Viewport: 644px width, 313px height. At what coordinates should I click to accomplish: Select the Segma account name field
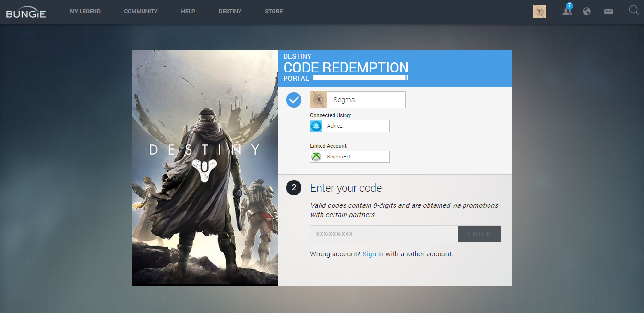pos(358,100)
